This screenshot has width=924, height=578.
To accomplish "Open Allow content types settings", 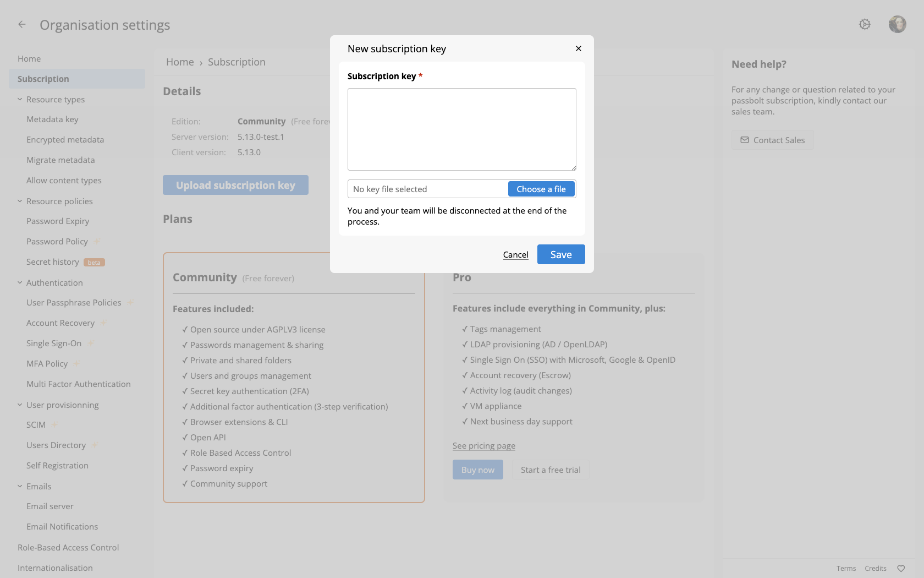I will point(64,181).
